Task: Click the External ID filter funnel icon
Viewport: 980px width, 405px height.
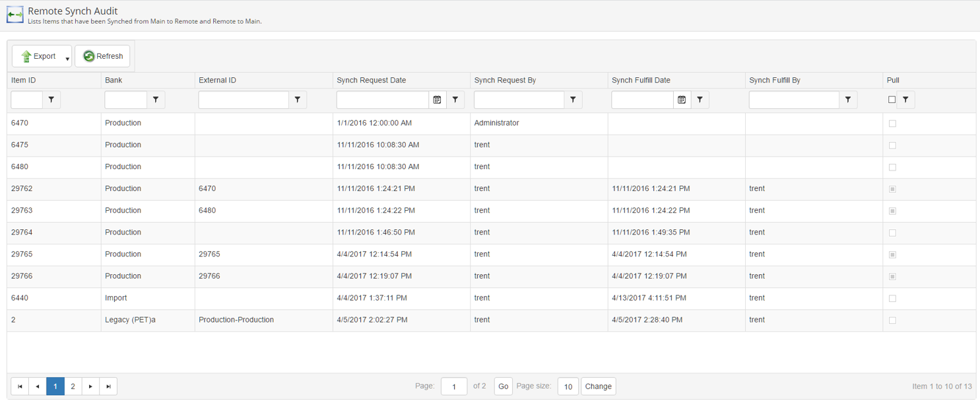Action: (298, 100)
